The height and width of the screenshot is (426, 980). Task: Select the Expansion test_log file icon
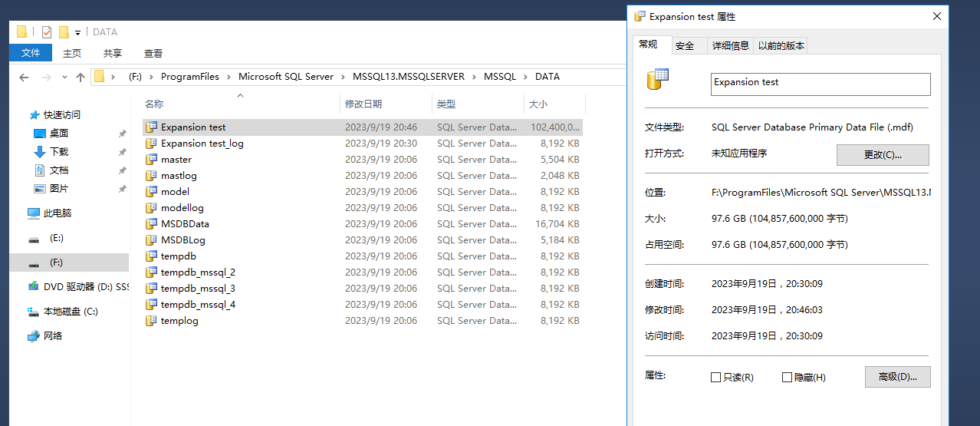pos(151,144)
